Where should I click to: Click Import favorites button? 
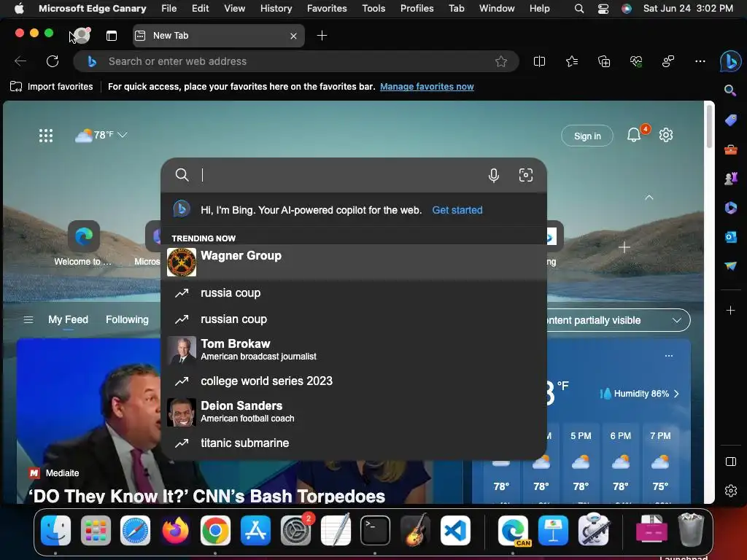tap(52, 87)
